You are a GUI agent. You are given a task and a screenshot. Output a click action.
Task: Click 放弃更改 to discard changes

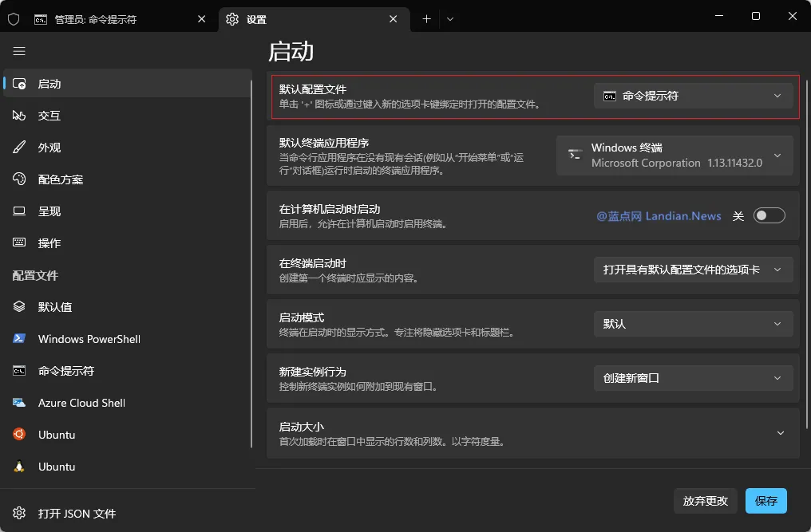click(705, 501)
